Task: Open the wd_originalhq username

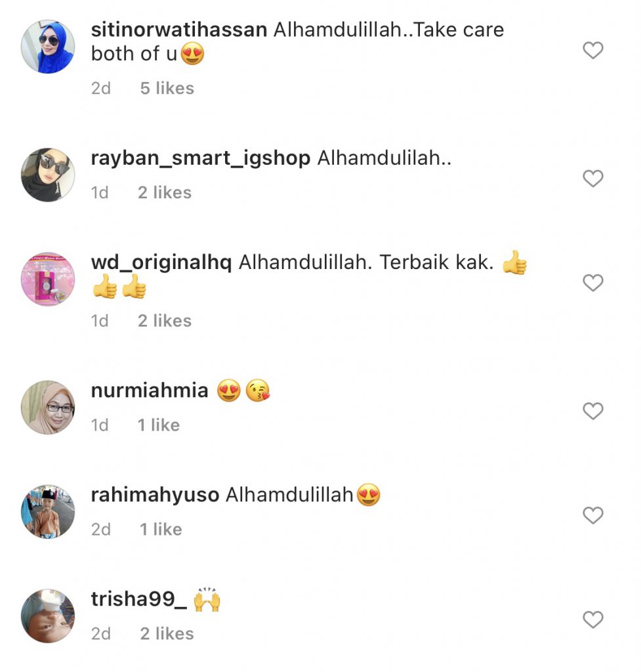Action: (161, 262)
